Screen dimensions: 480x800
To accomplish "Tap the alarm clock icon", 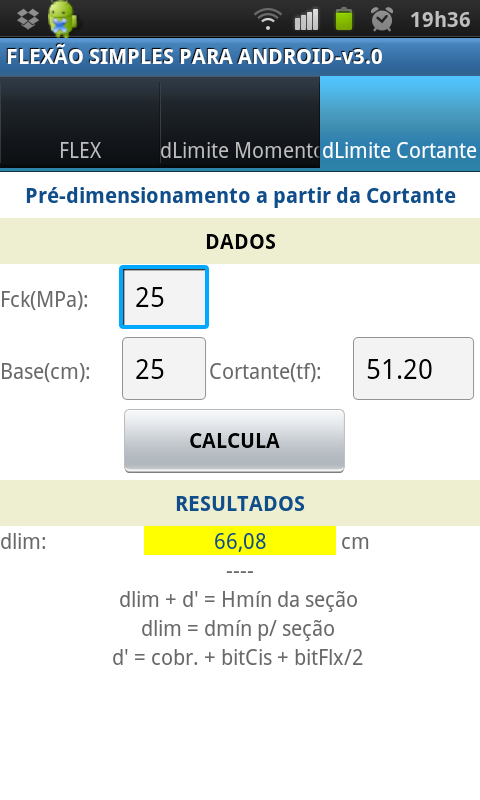I will (x=382, y=19).
